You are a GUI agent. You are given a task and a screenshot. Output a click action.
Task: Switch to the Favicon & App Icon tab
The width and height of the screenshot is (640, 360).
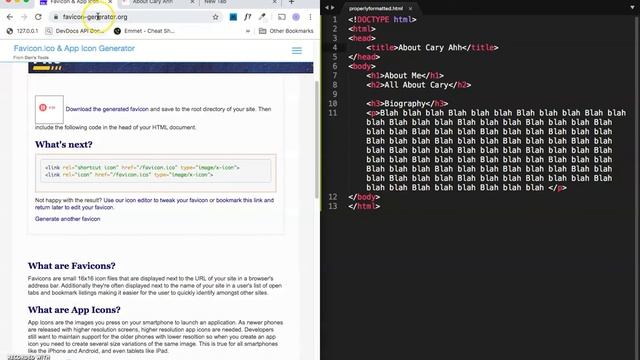[x=72, y=2]
